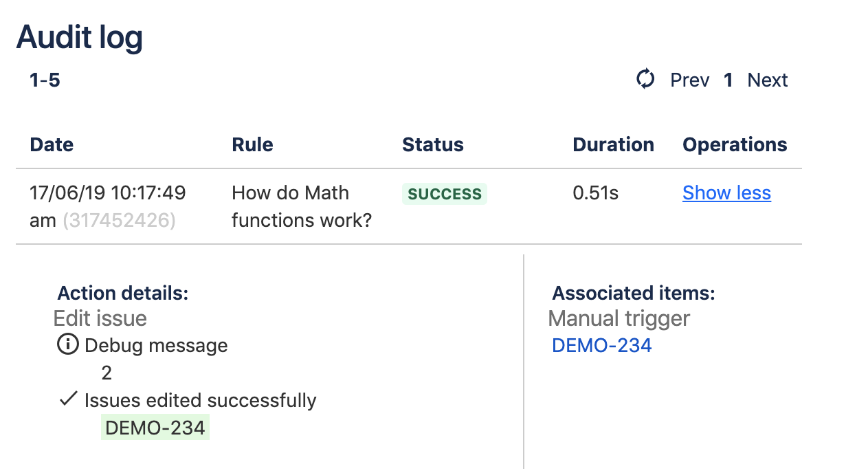
Task: Click the highlighted DEMO-234 under Issues edited successfully
Action: click(155, 428)
